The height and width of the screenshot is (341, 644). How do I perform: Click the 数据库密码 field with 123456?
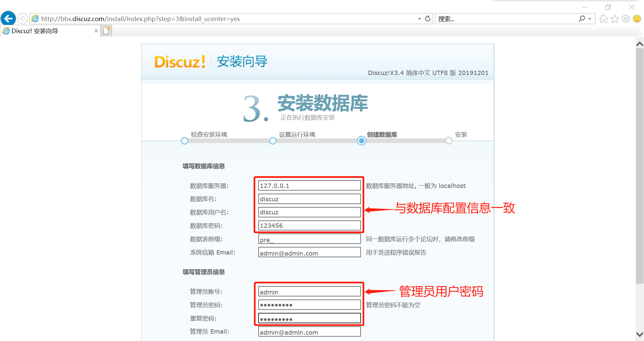tap(309, 225)
